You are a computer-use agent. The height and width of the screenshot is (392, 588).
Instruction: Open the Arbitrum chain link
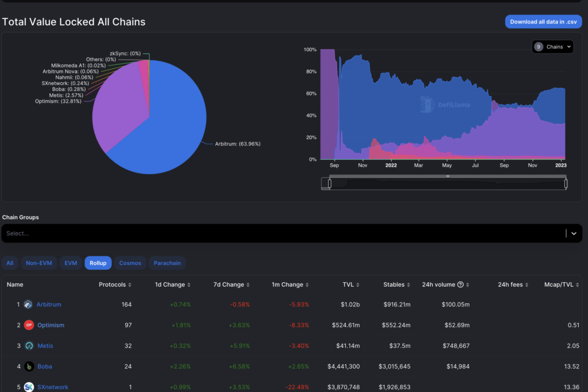[49, 305]
